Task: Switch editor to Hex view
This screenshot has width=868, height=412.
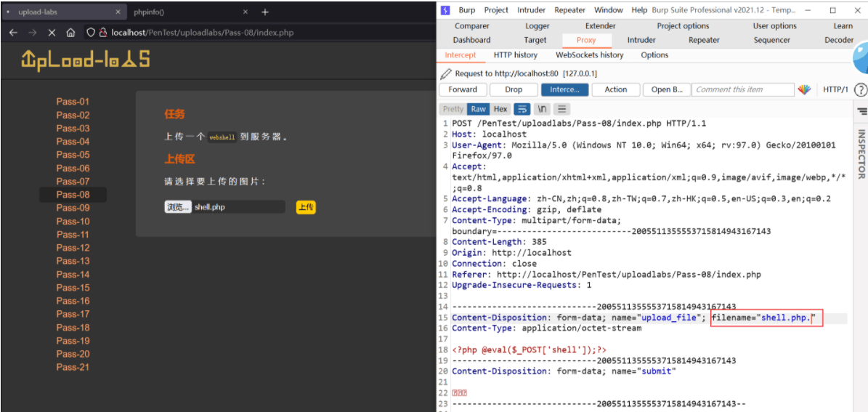Action: tap(500, 109)
